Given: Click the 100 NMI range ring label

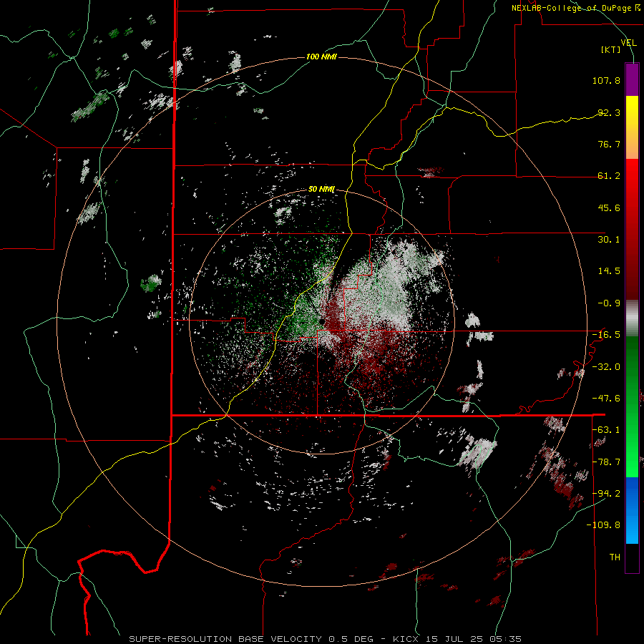Looking at the screenshot, I should coord(321,57).
